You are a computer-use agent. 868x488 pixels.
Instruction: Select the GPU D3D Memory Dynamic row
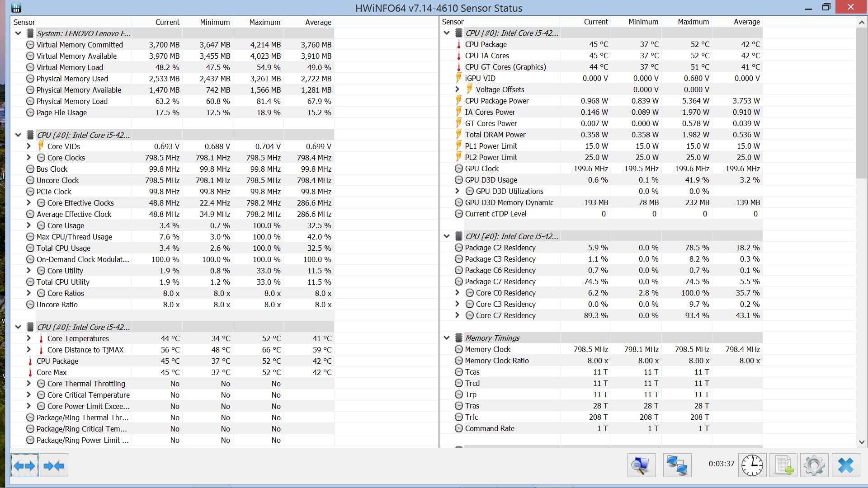(x=601, y=202)
